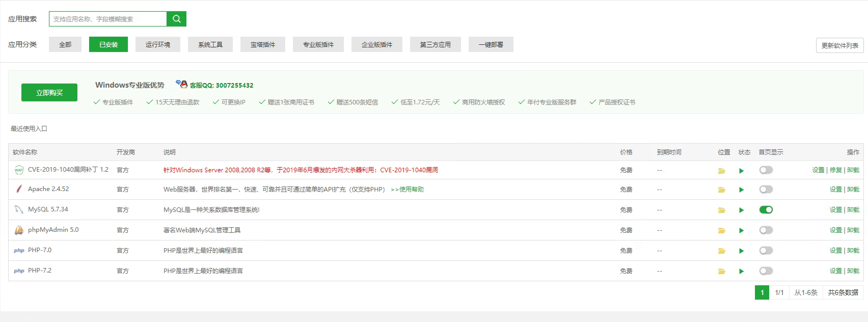Open the 使用帮助 link for Apache
Image resolution: width=868 pixels, height=322 pixels.
pos(407,190)
